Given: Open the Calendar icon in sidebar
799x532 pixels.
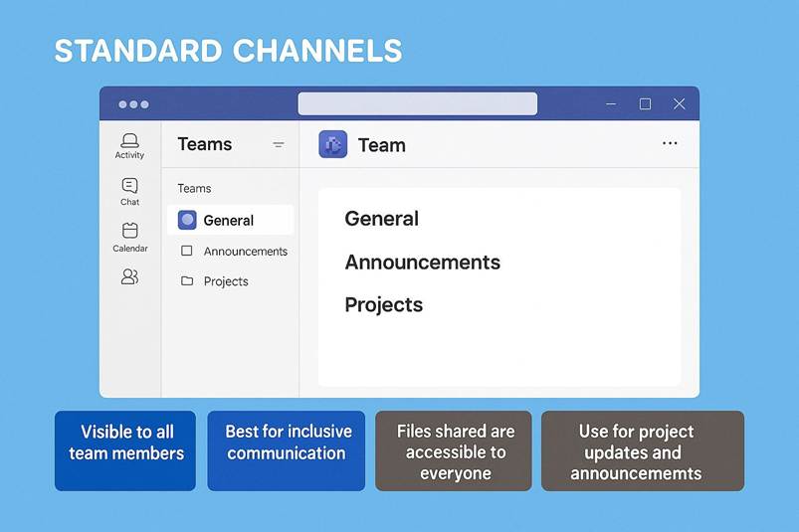Looking at the screenshot, I should tap(129, 231).
